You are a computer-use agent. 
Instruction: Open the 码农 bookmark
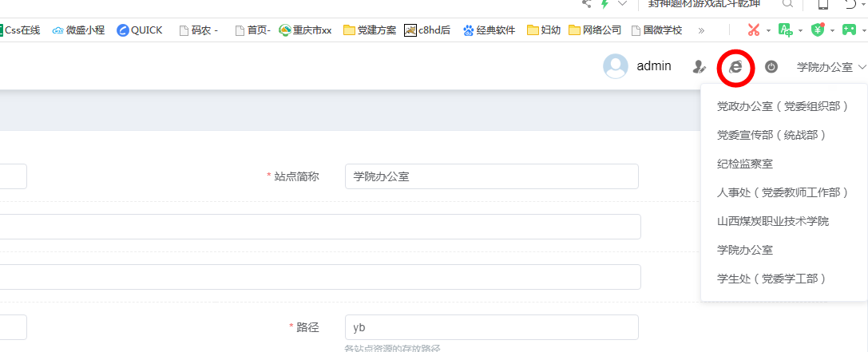point(198,30)
